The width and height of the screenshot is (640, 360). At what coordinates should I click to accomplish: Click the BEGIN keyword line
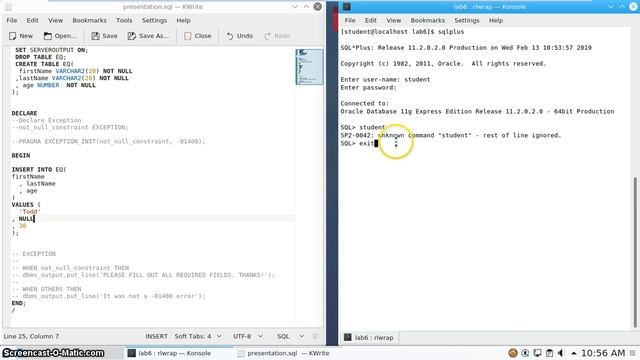tap(21, 156)
